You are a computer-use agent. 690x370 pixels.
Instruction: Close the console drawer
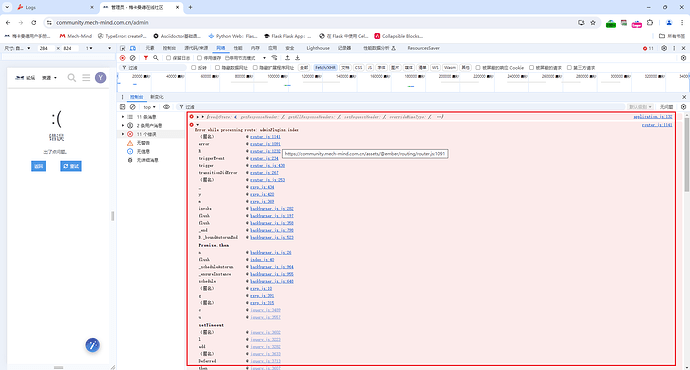point(684,97)
